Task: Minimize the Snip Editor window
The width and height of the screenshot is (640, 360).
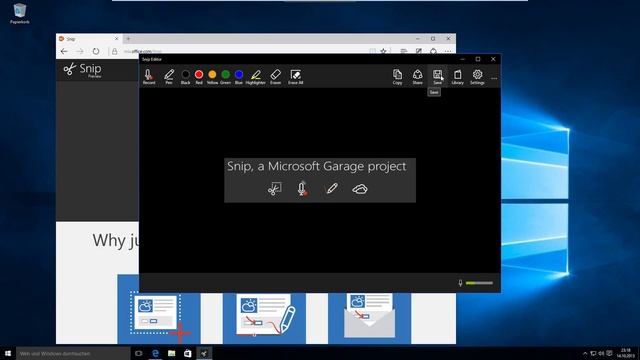Action: (x=462, y=59)
